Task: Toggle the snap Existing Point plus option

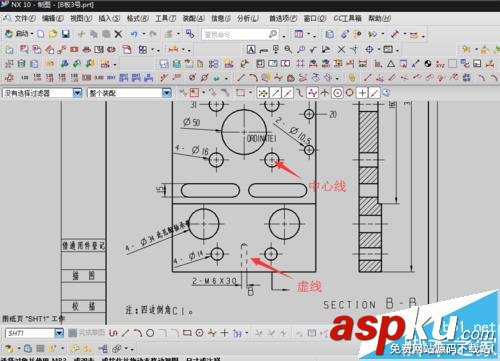Action: (362, 93)
